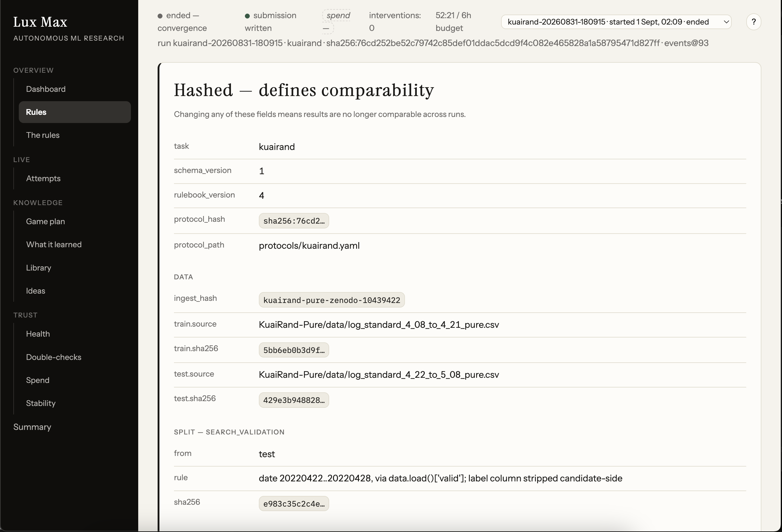Click the protocol_hash sha256:76cd2 chip

(x=294, y=221)
